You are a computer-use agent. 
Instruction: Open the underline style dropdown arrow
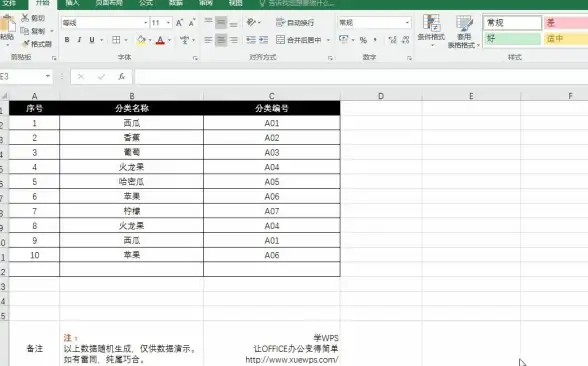[101, 40]
